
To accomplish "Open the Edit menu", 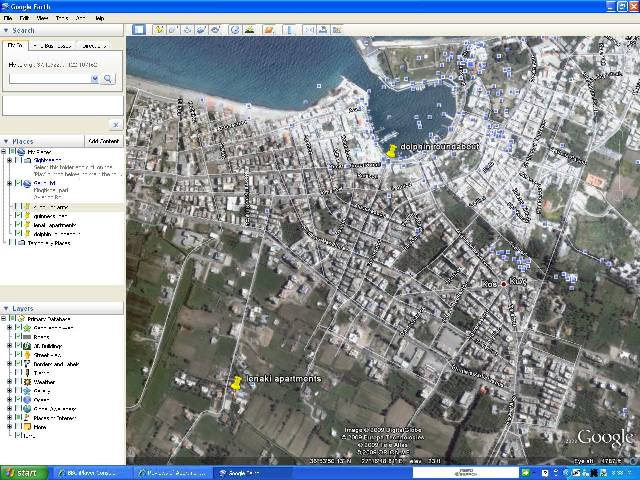I will (24, 18).
